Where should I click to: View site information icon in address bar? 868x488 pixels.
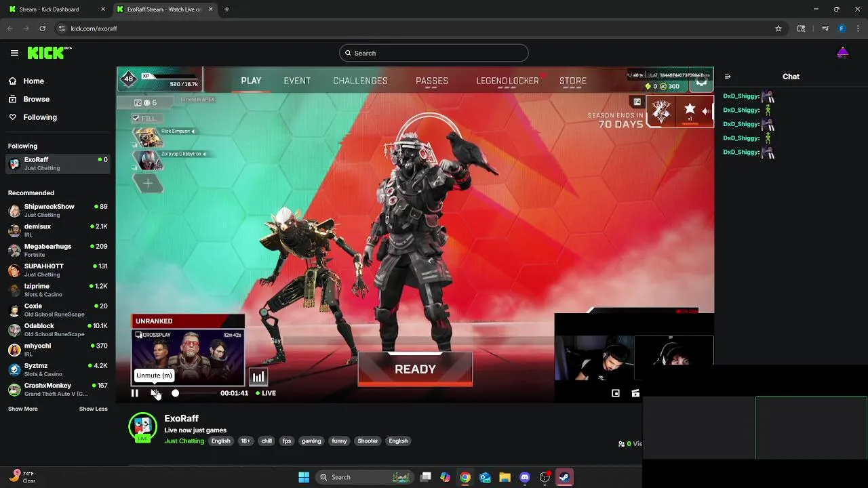pyautogui.click(x=62, y=28)
